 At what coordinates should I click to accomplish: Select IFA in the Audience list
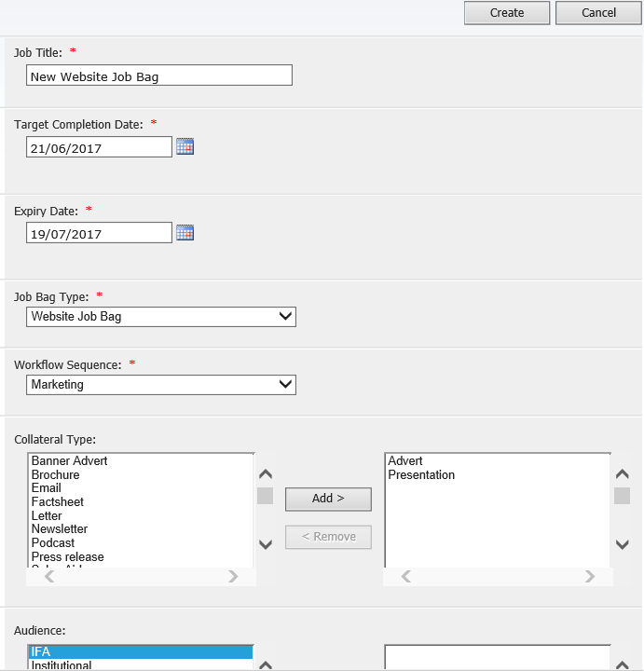click(x=142, y=651)
